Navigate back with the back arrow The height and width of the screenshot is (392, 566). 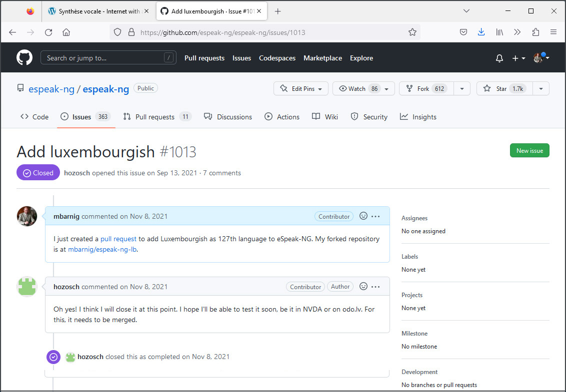pos(12,32)
